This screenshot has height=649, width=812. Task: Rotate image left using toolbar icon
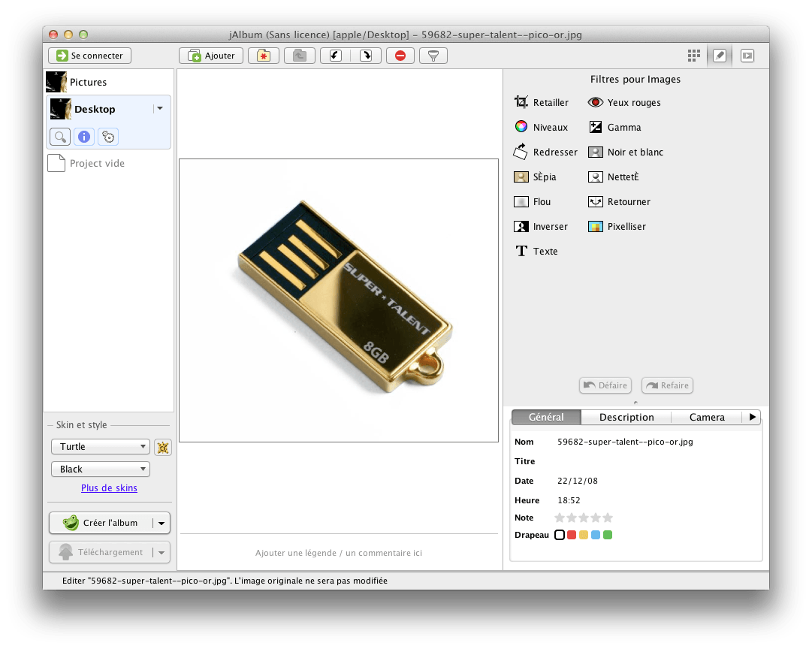[x=336, y=56]
